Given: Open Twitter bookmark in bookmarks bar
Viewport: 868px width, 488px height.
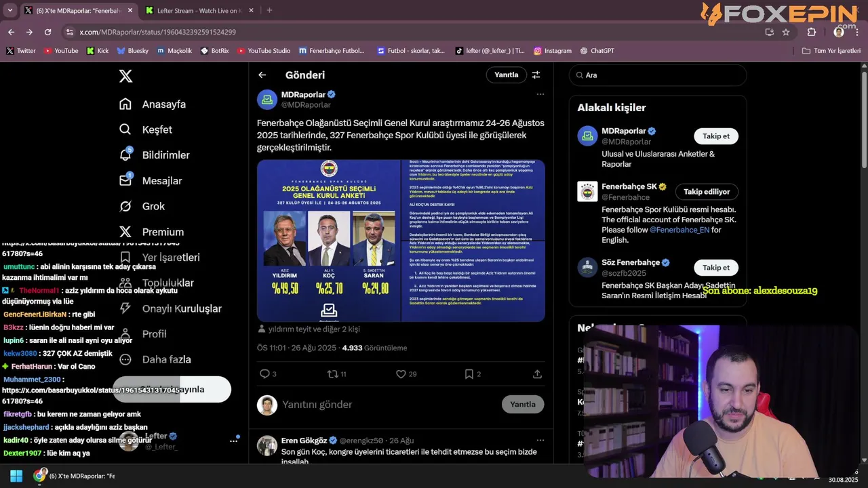Looking at the screenshot, I should 21,51.
